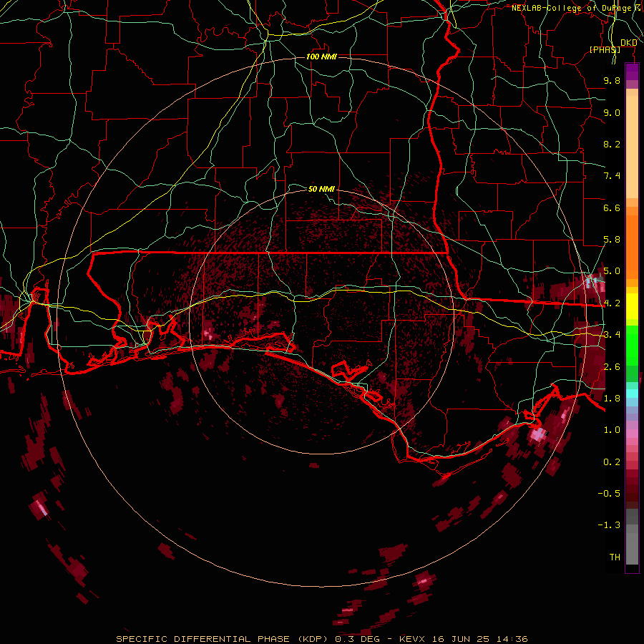Image resolution: width=644 pixels, height=644 pixels.
Task: Pick the orange band on the color bar
Action: tap(632, 246)
